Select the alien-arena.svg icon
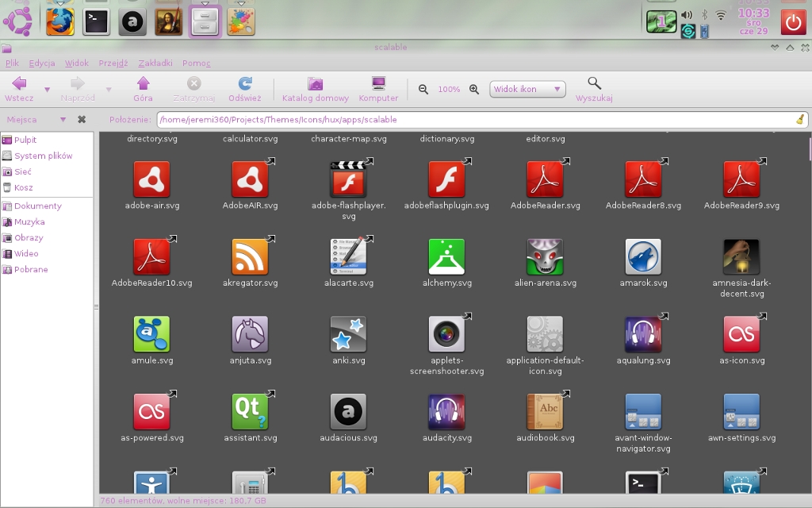Screen dimensions: 812x508 click(546, 256)
